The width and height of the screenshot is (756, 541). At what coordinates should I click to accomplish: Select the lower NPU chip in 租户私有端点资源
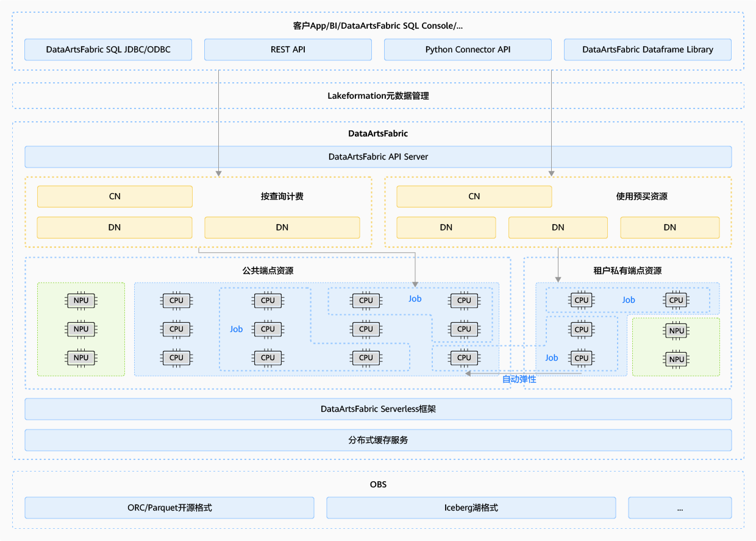(x=677, y=359)
